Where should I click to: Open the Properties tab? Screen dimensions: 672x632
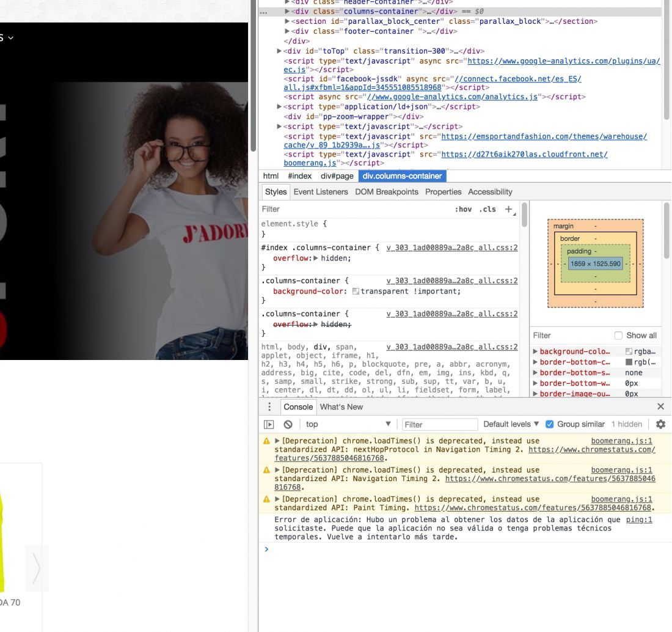(443, 192)
